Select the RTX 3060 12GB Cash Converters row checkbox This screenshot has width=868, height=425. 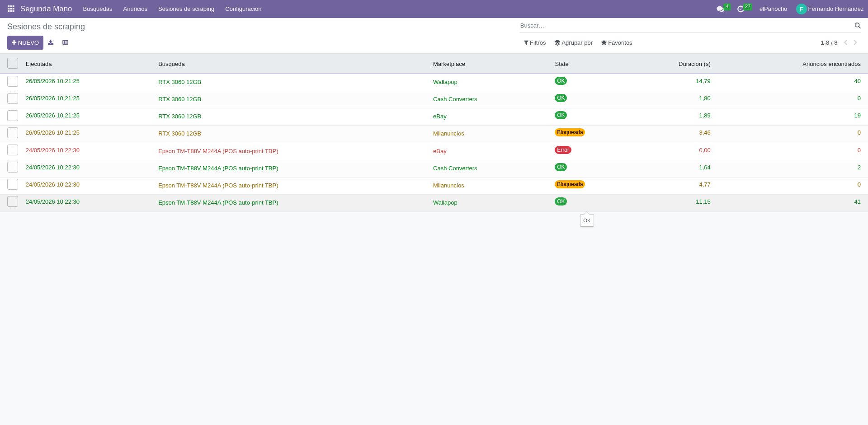(13, 98)
